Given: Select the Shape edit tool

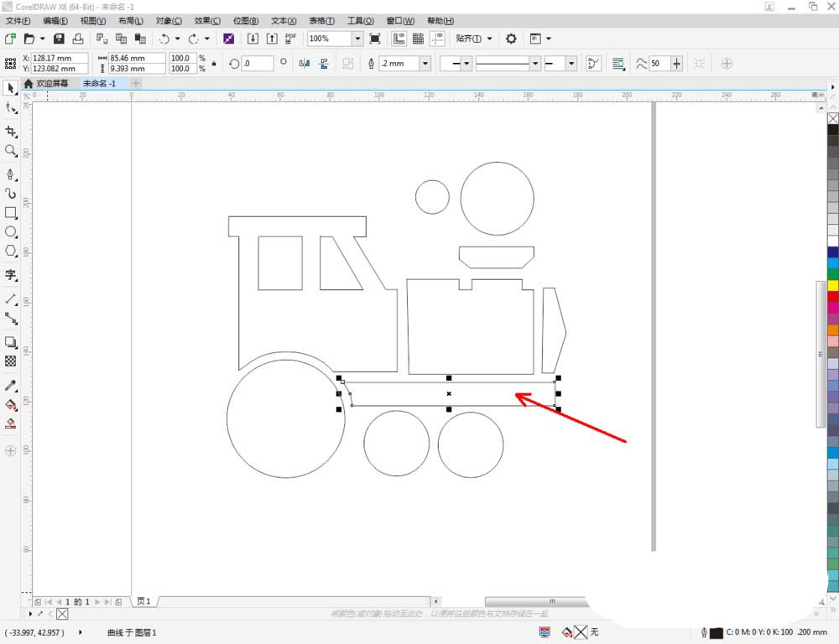Looking at the screenshot, I should (x=11, y=108).
